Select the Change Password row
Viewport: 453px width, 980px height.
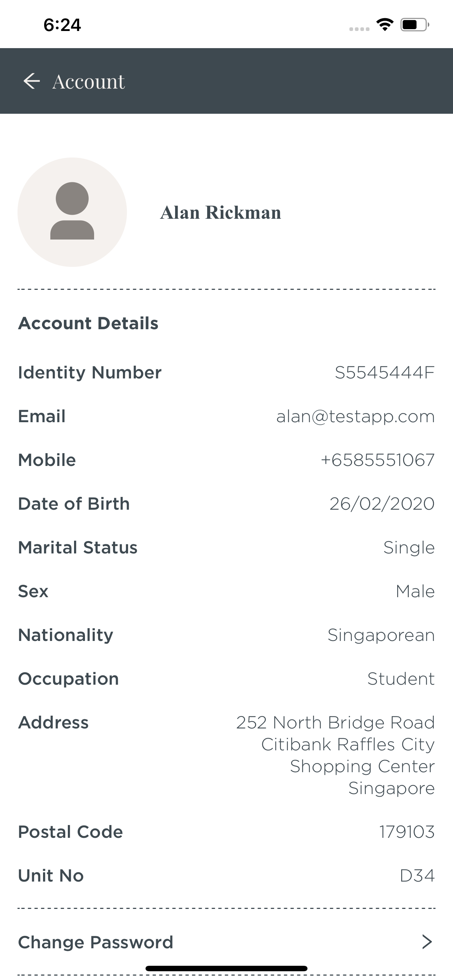click(x=226, y=942)
